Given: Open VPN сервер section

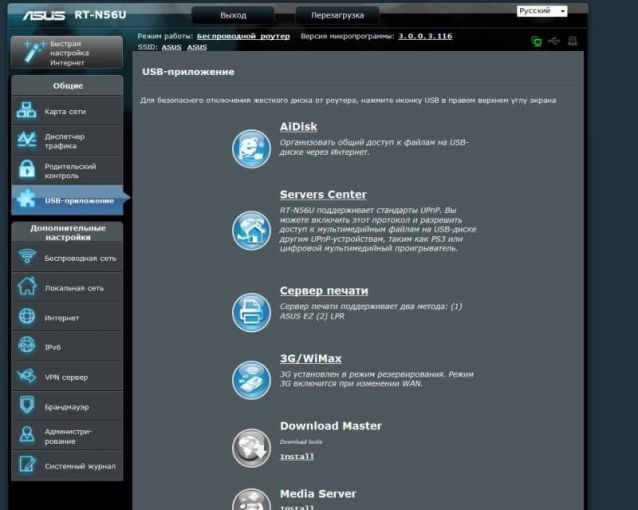Looking at the screenshot, I should (x=66, y=376).
